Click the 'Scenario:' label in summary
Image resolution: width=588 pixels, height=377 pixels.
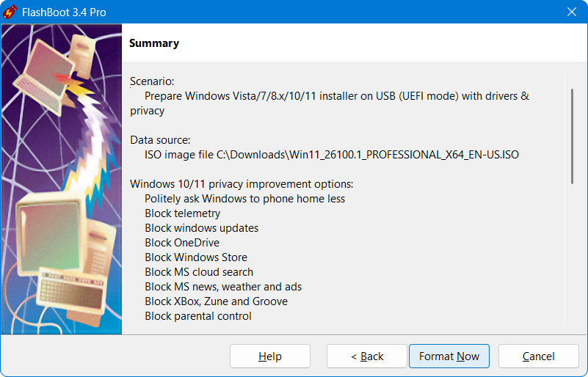(152, 81)
